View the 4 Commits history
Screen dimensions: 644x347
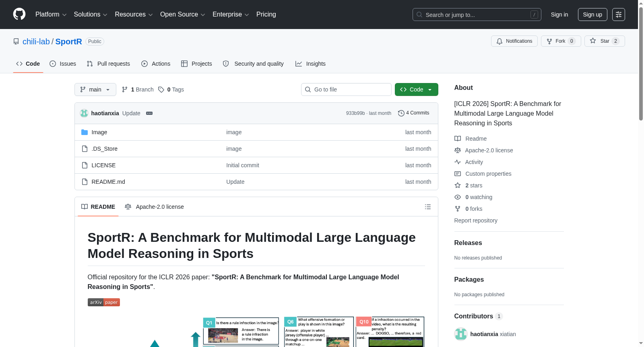pyautogui.click(x=414, y=113)
